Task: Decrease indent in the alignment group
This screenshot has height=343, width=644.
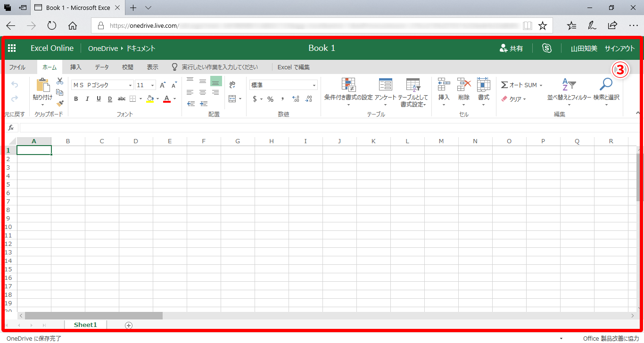Action: pyautogui.click(x=190, y=103)
